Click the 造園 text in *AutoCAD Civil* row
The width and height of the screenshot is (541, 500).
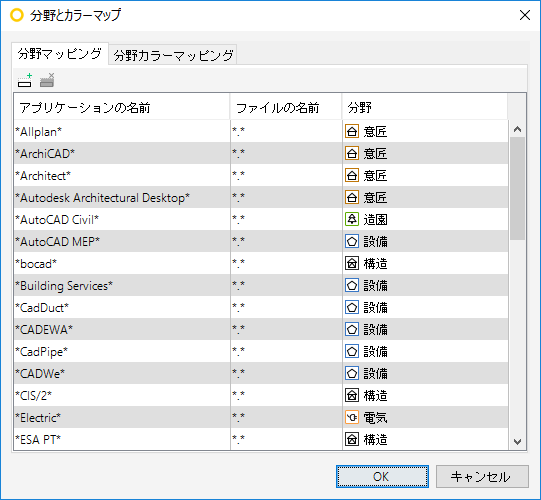coord(375,220)
